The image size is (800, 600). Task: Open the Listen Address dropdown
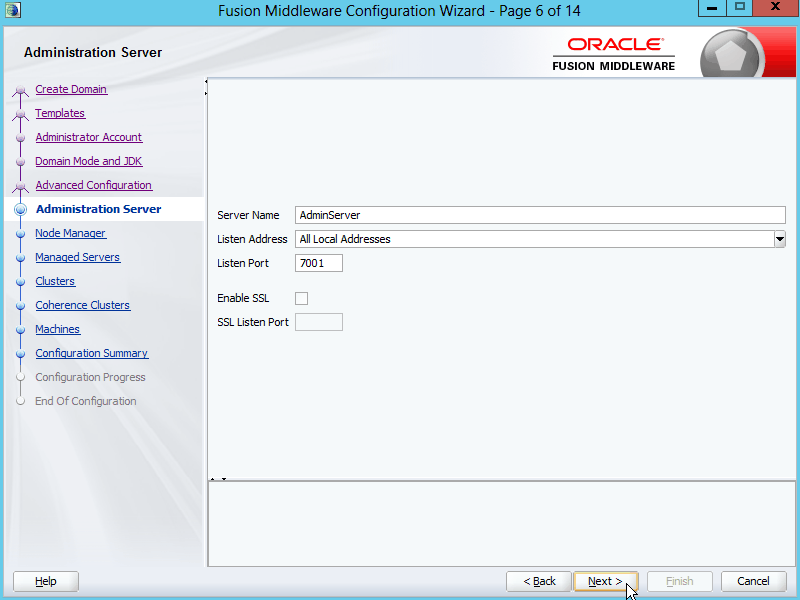pyautogui.click(x=779, y=239)
